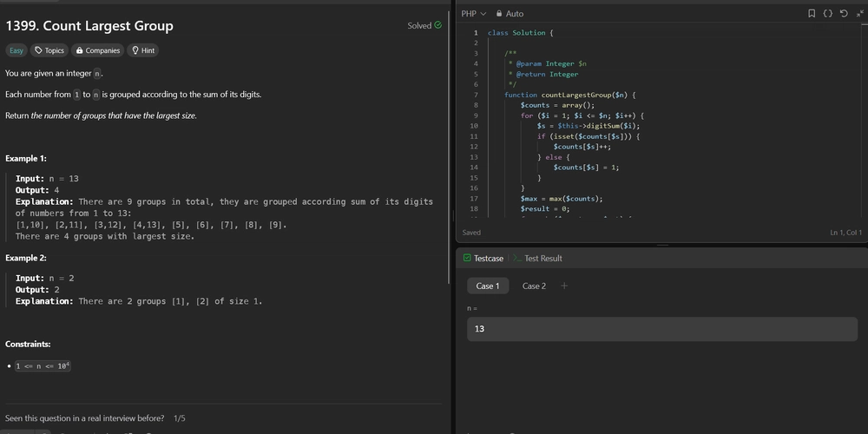Click line 1 class Solution in editor
868x434 pixels.
(520, 33)
